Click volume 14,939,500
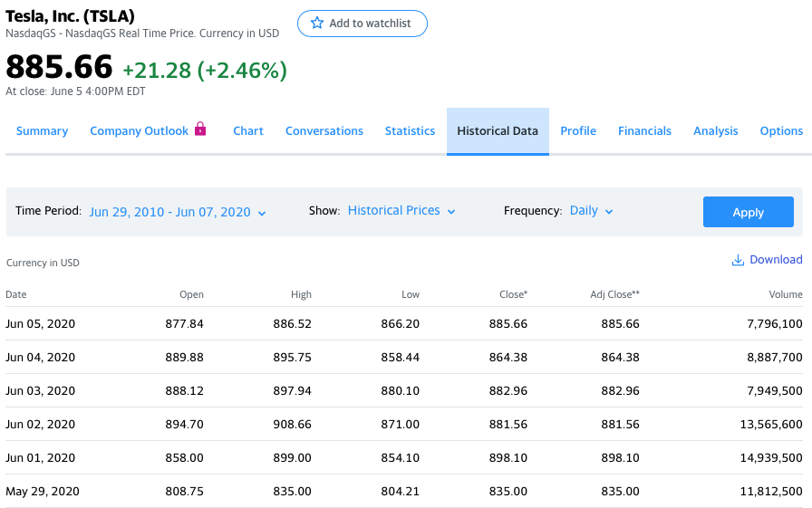Viewport: 812px width, 508px height. pos(771,458)
